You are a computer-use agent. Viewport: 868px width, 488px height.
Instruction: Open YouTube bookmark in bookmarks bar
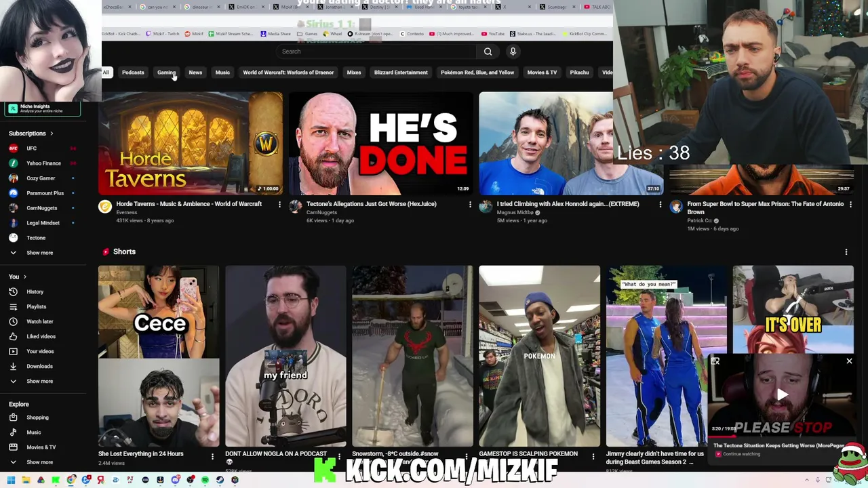point(494,34)
